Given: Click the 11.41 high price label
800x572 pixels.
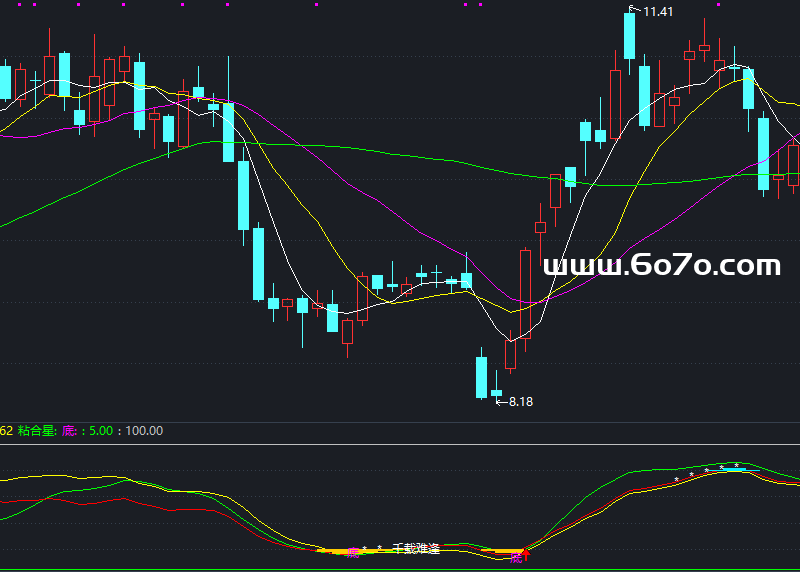Looking at the screenshot, I should pos(658,12).
